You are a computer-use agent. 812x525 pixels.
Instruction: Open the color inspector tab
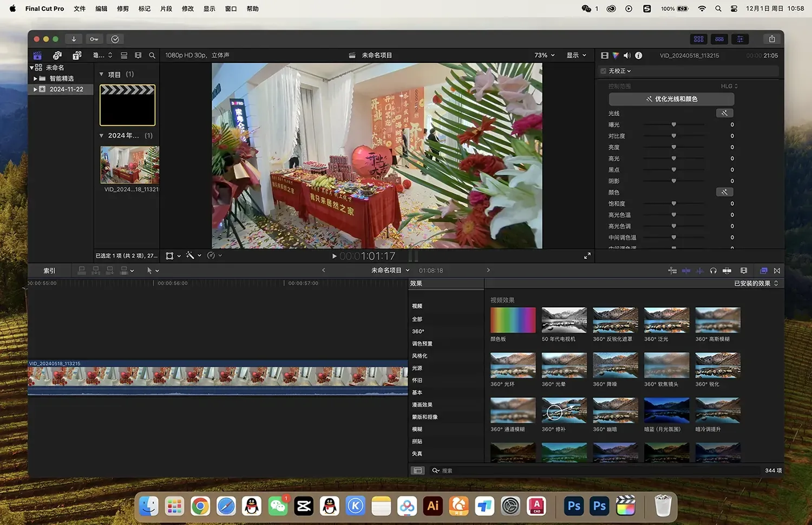pos(615,55)
